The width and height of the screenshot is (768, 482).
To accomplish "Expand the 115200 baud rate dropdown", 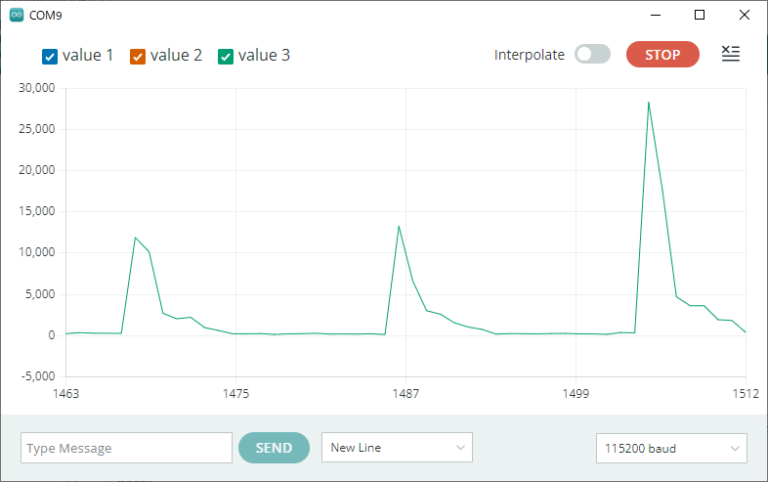I will [670, 448].
